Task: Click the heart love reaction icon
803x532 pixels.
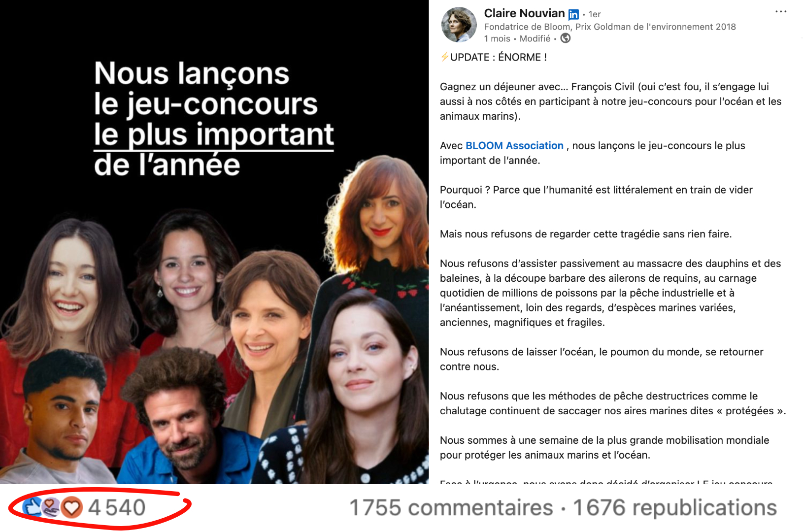Action: click(x=72, y=507)
